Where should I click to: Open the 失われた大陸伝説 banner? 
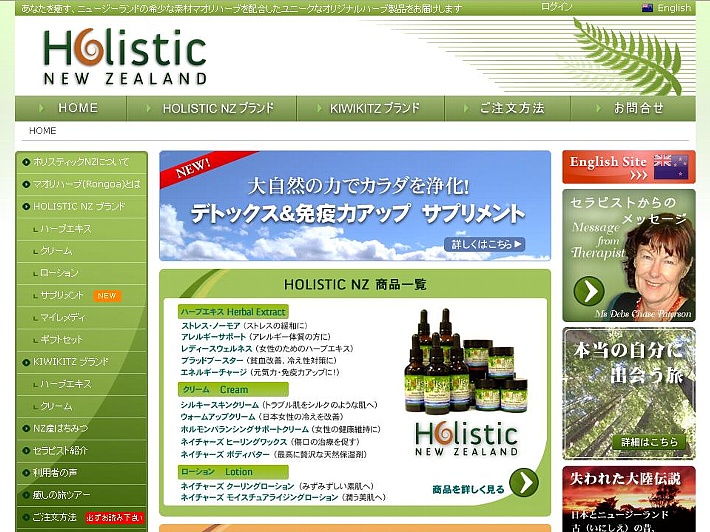(x=629, y=499)
